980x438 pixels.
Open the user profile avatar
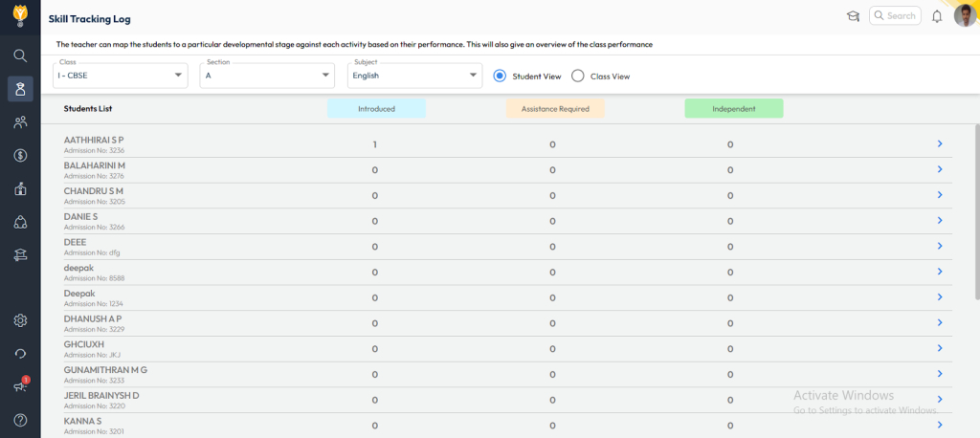click(965, 16)
